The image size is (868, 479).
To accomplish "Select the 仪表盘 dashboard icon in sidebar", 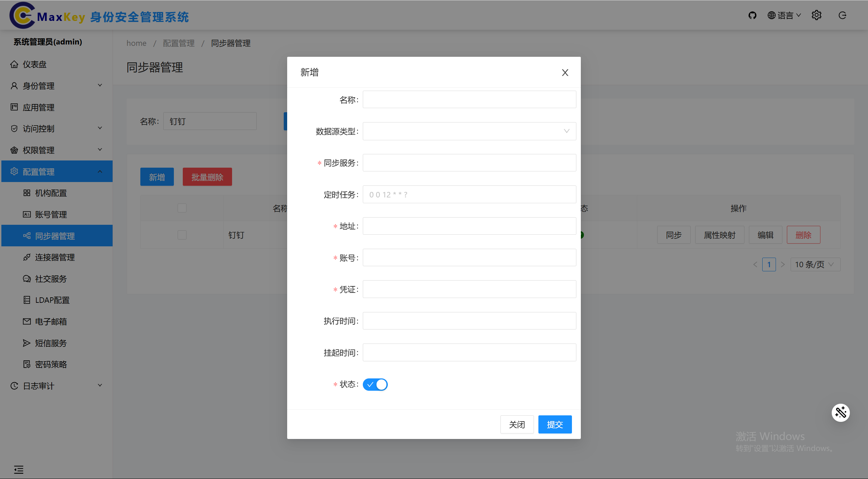I will [14, 64].
